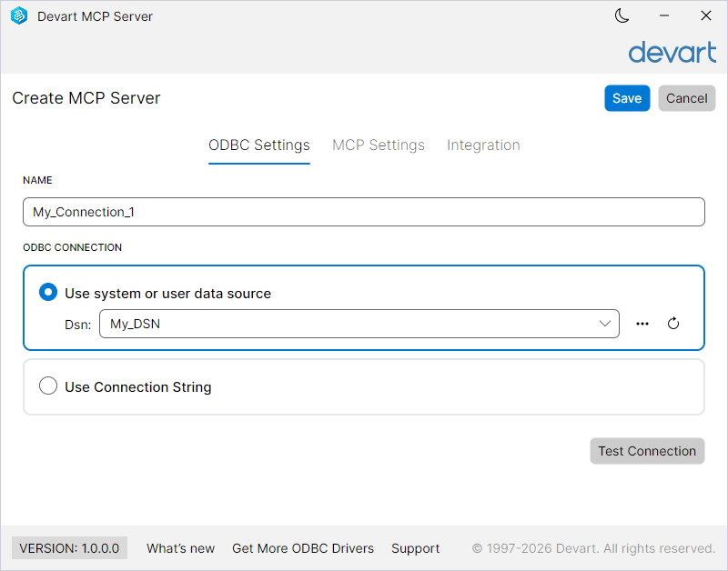Test Connection button click

point(647,451)
